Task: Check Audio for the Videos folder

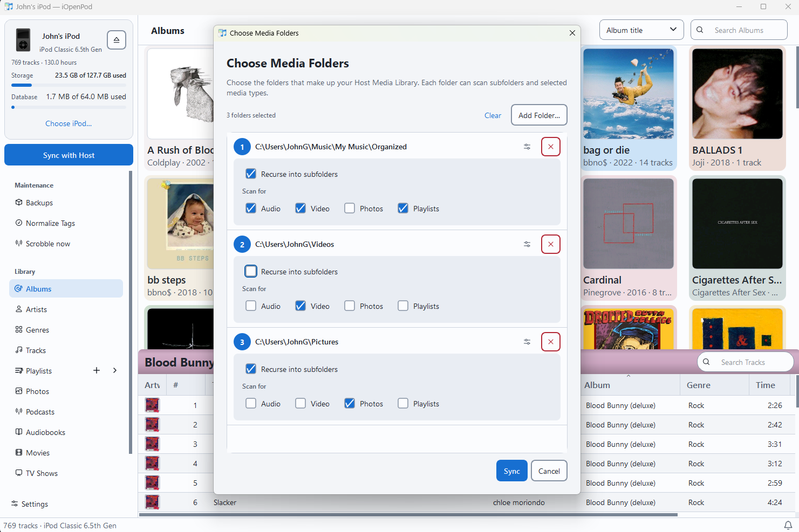Action: (251, 306)
